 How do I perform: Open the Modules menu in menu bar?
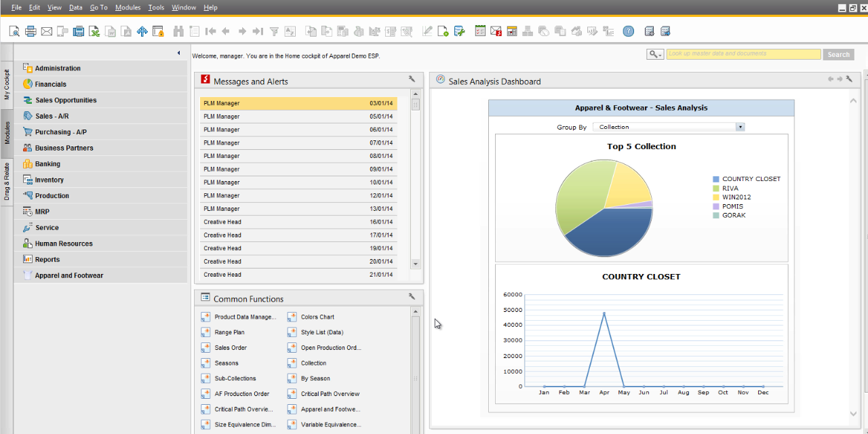tap(127, 7)
